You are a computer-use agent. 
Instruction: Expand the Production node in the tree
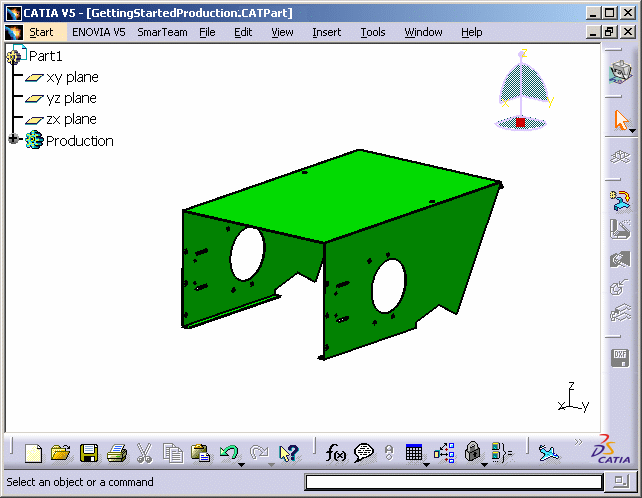pyautogui.click(x=14, y=141)
